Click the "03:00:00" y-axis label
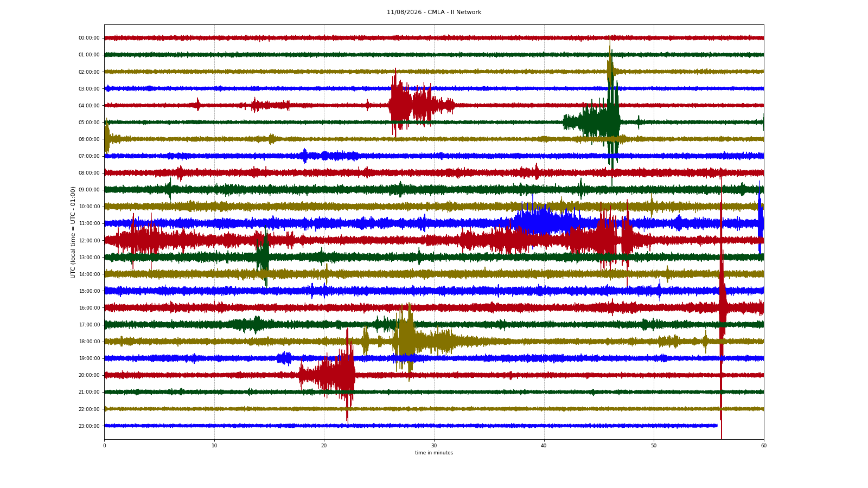 click(x=89, y=88)
